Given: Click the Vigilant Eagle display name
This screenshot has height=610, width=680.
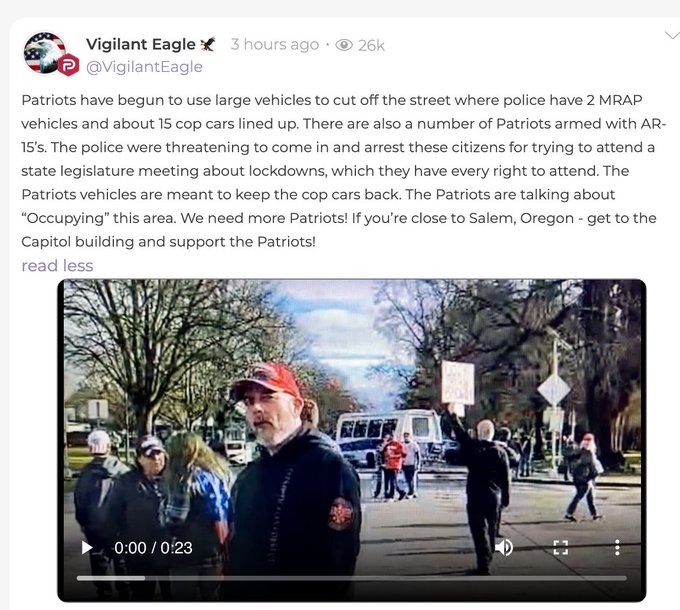Looking at the screenshot, I should click(x=141, y=44).
